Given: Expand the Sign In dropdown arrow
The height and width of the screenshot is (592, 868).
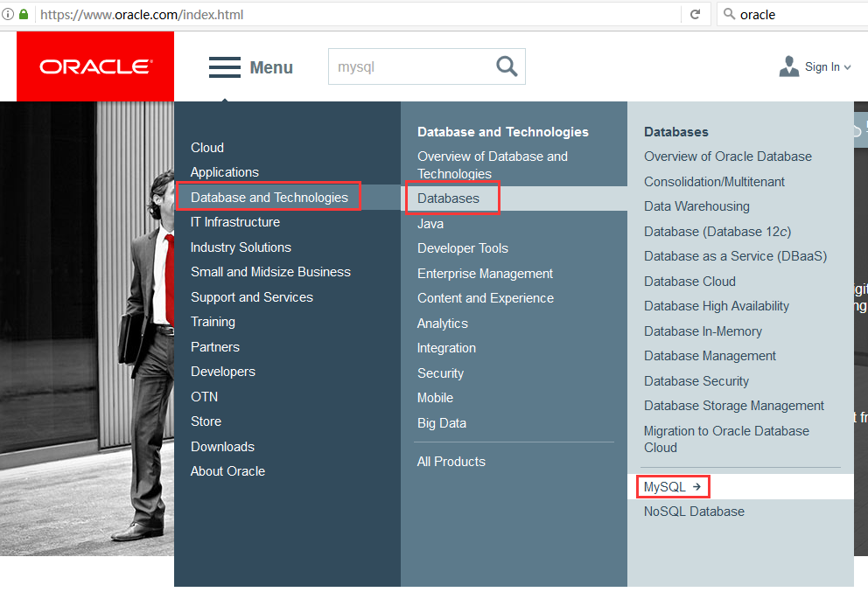Looking at the screenshot, I should 847,67.
